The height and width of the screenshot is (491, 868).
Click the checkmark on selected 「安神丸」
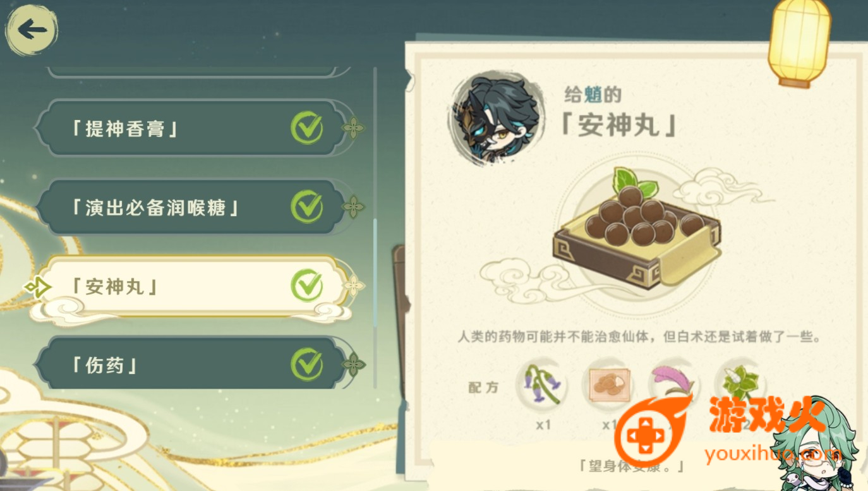click(x=307, y=286)
